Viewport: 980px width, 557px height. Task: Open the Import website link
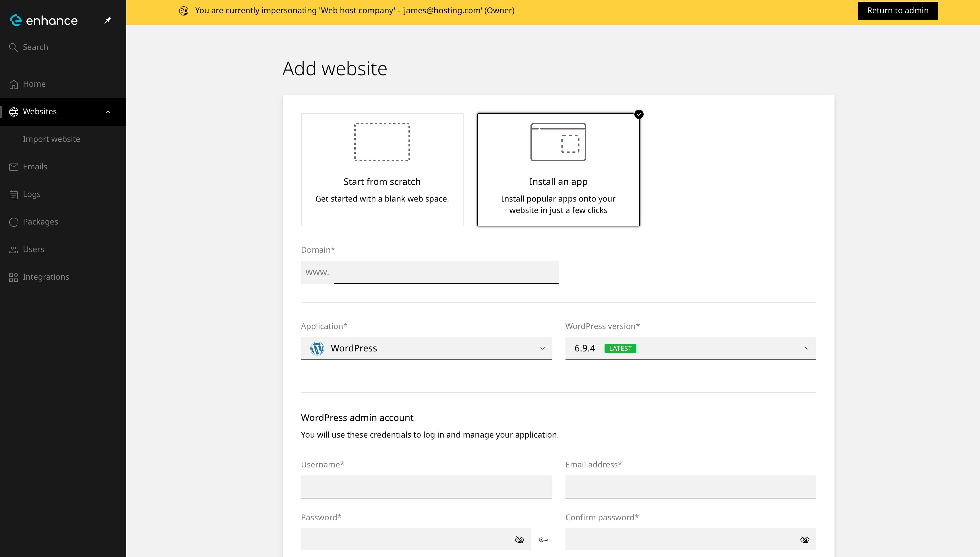(51, 139)
